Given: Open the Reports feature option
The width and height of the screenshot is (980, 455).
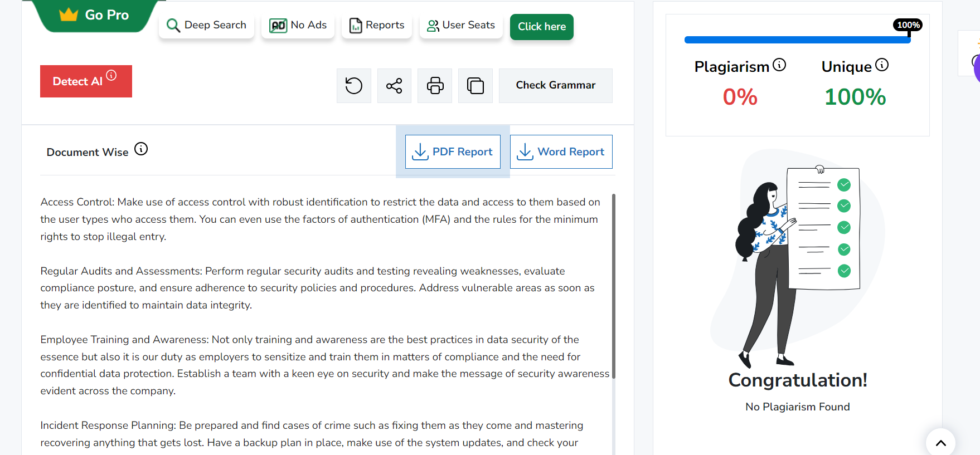Looking at the screenshot, I should [x=376, y=26].
